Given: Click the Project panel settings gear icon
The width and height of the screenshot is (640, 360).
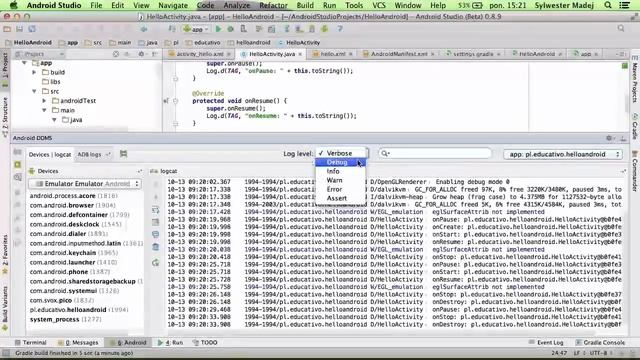Looking at the screenshot, I should [x=141, y=54].
